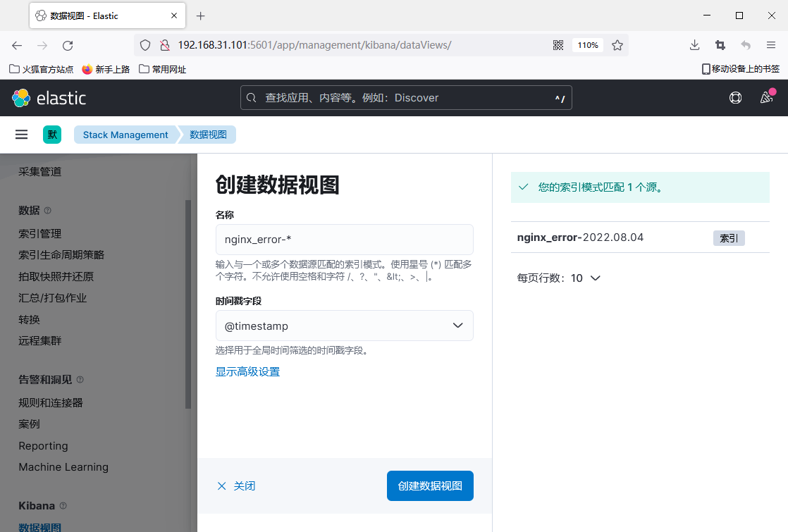This screenshot has width=788, height=532.
Task: Open the help menu lifebuoy icon
Action: click(x=735, y=98)
